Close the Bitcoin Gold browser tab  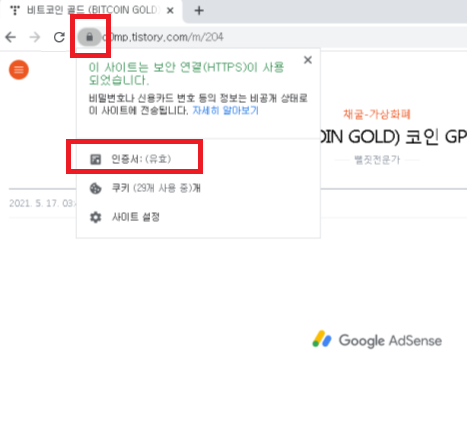(170, 11)
